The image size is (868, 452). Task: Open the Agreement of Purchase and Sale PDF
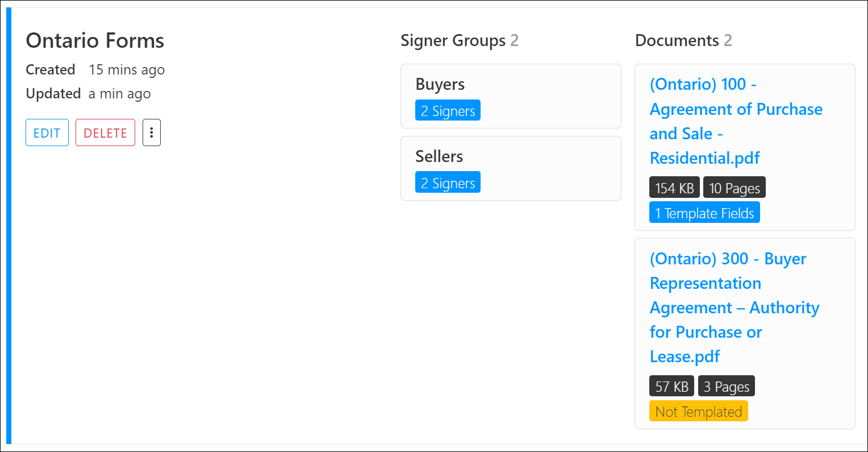[736, 121]
